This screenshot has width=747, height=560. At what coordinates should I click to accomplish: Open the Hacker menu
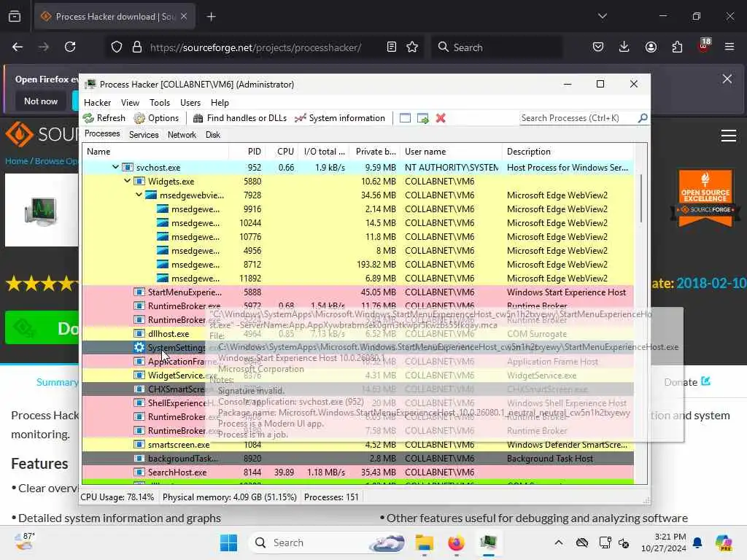(x=97, y=102)
